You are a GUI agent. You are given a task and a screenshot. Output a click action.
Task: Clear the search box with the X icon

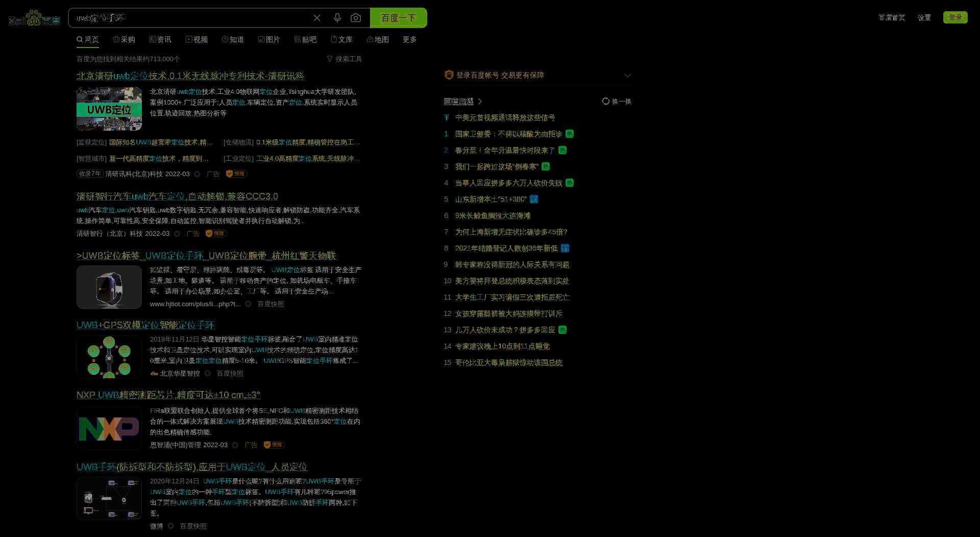coord(317,18)
